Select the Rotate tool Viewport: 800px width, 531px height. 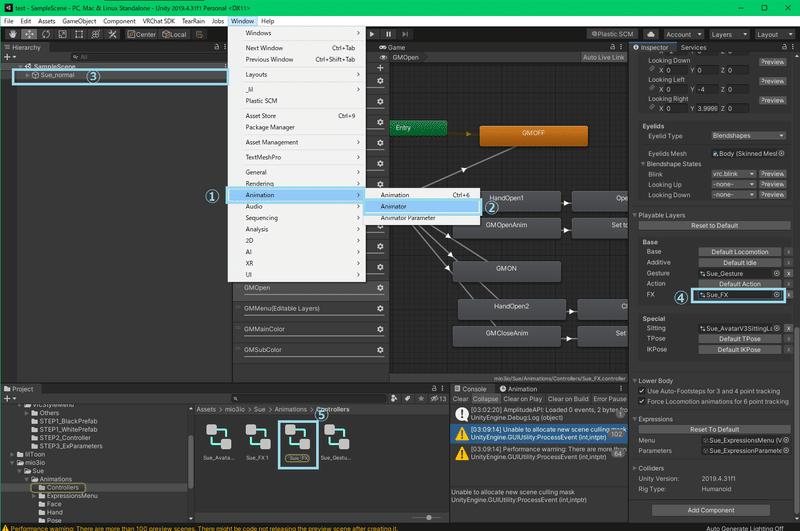(x=46, y=34)
